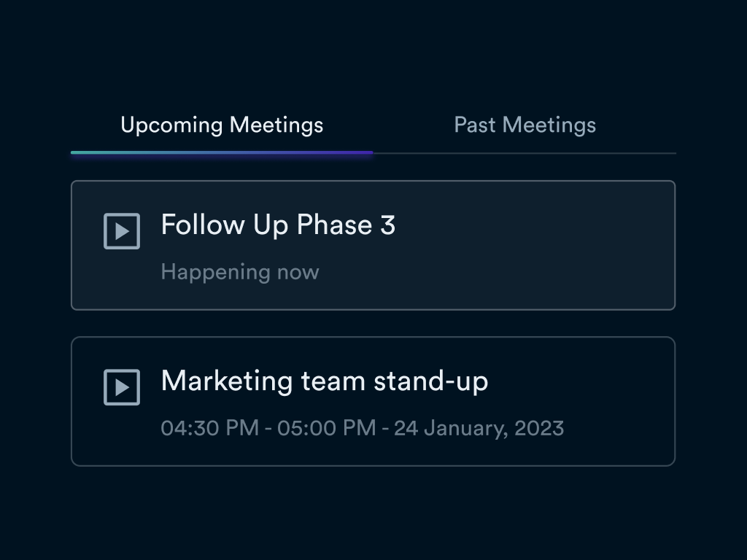Image resolution: width=747 pixels, height=560 pixels.
Task: Select the Upcoming Meetings tab
Action: coord(222,125)
